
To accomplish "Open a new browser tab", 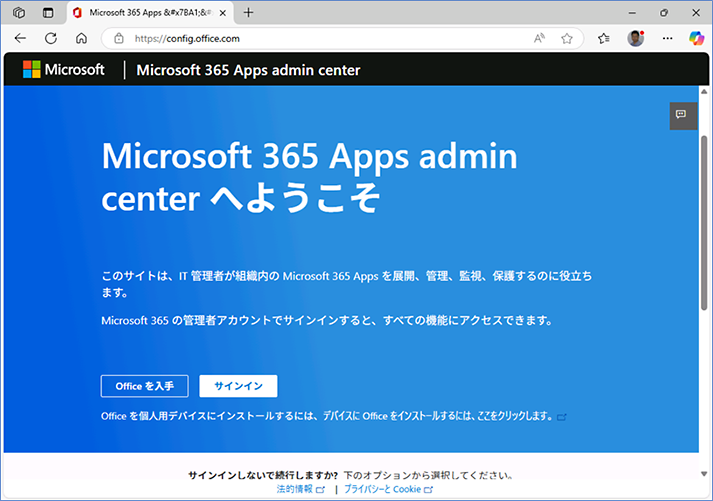I will [248, 13].
